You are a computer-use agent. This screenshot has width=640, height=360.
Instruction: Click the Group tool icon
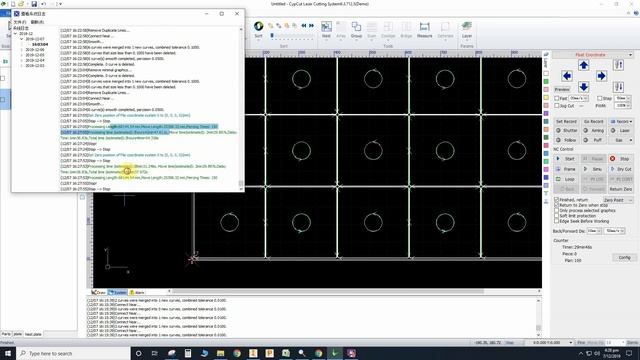click(356, 27)
